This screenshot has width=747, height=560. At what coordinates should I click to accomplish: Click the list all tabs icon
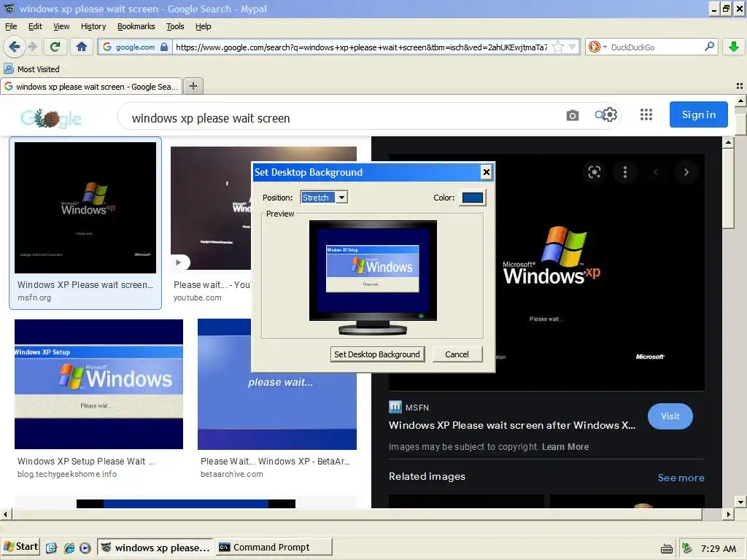point(740,86)
